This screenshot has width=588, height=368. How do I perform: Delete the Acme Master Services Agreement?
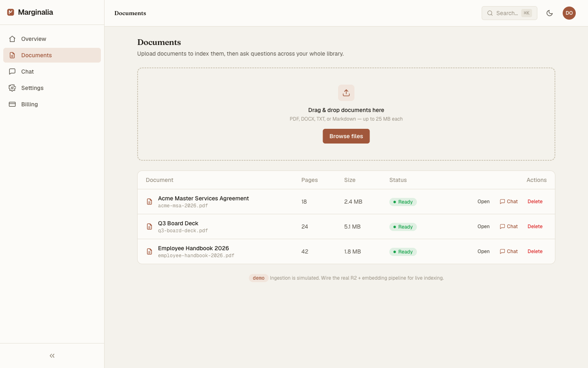(535, 202)
